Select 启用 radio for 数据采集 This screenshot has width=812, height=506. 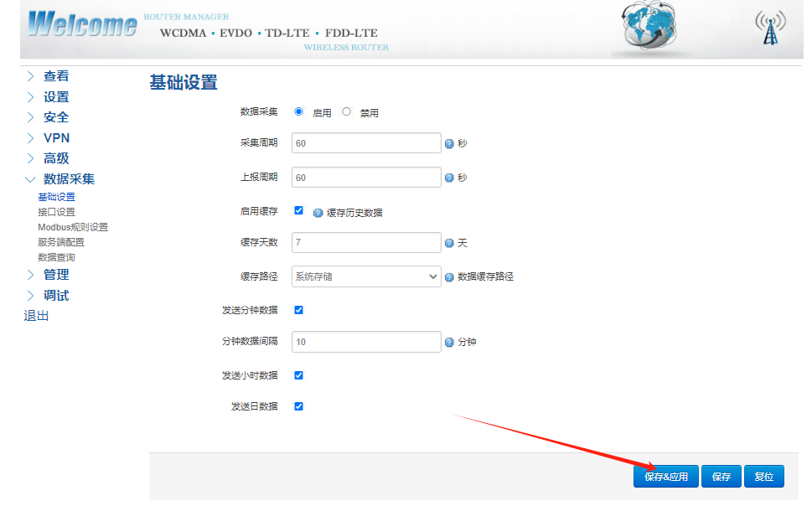(299, 112)
